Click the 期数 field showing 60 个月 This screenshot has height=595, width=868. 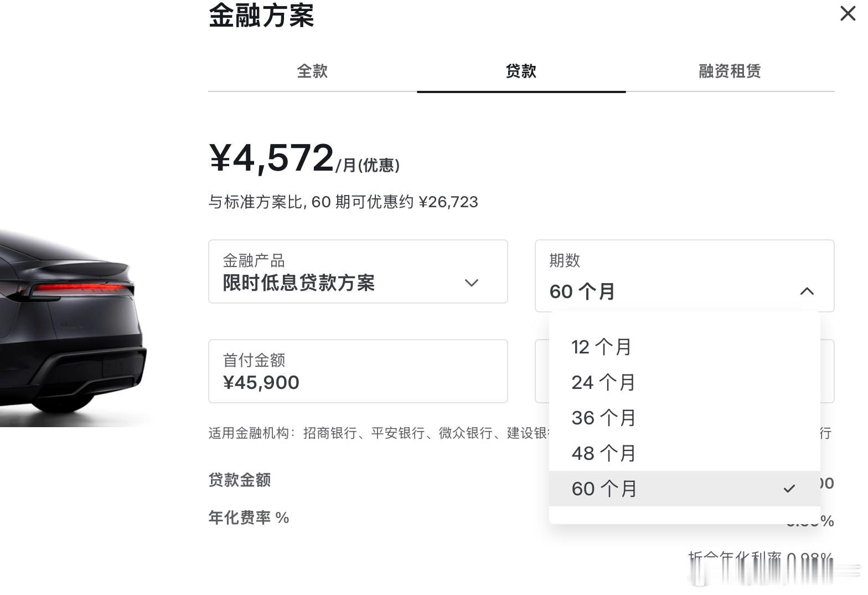coord(684,276)
